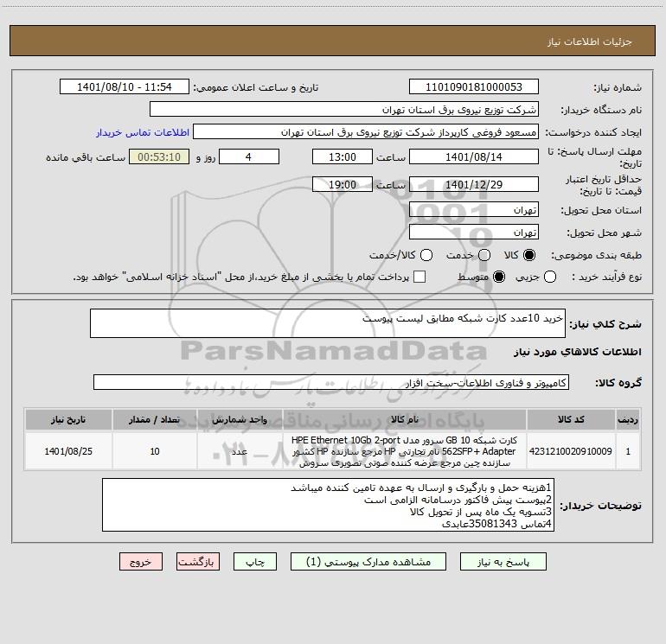This screenshot has width=666, height=644.
Task: Click the delivery city field 'تهران'
Action: [x=474, y=232]
